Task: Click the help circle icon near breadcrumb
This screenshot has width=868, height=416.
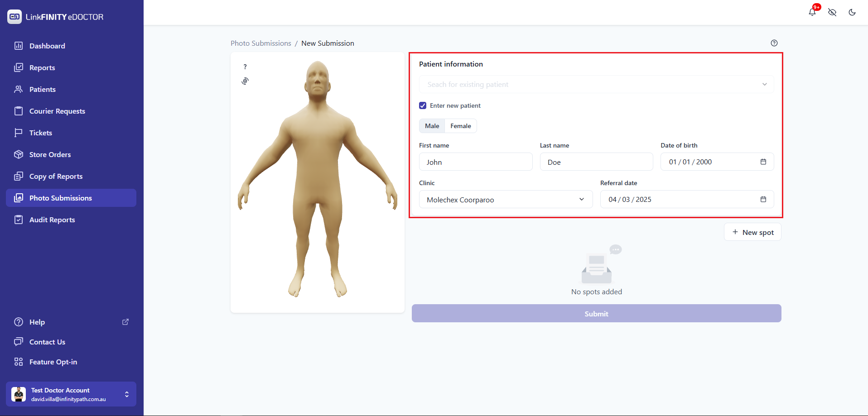Action: tap(774, 43)
